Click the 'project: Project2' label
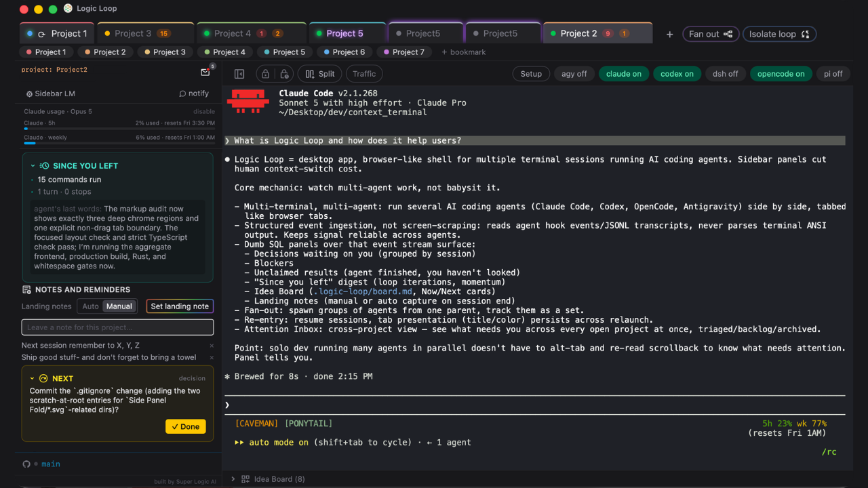This screenshot has height=488, width=868. pyautogui.click(x=54, y=70)
